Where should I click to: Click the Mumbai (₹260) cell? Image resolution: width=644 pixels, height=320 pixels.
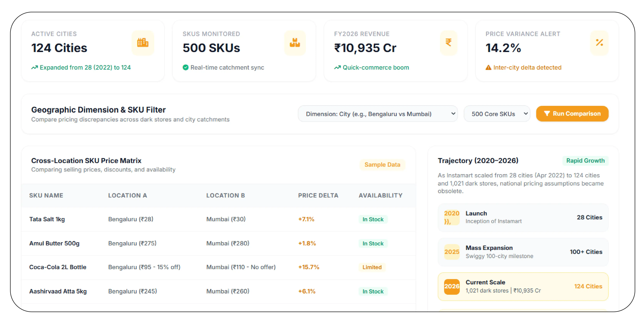pos(228,291)
